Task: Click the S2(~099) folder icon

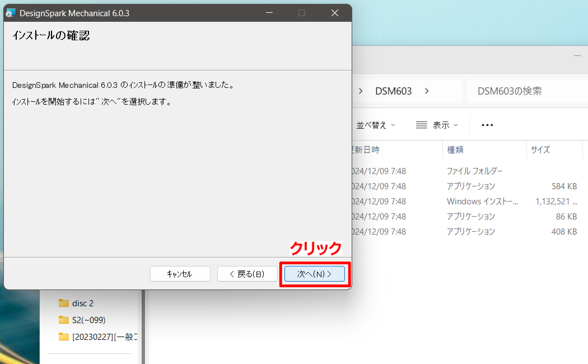Action: 64,320
